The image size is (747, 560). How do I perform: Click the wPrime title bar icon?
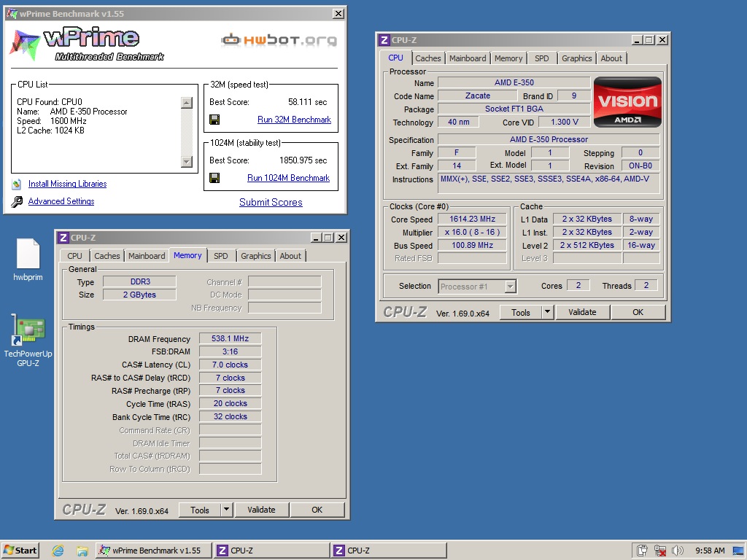(x=12, y=14)
